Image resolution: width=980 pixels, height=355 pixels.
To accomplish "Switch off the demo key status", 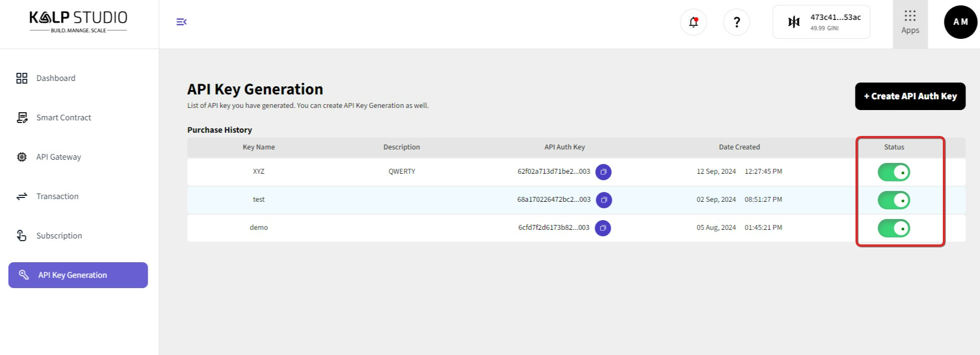I will 894,228.
